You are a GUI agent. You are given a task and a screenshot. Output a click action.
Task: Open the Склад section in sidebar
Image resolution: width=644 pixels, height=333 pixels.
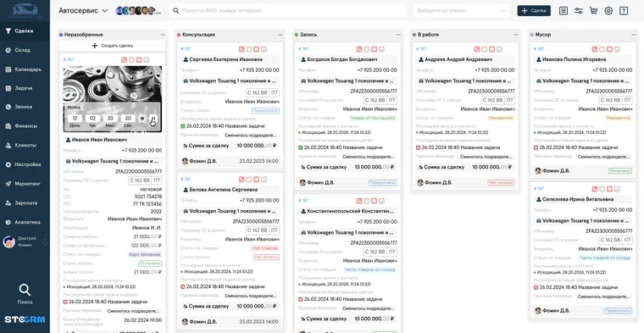(x=25, y=50)
